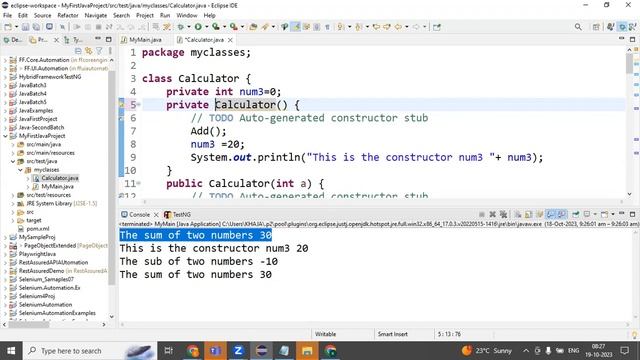Toggle show console on standard error change

pos(562,214)
